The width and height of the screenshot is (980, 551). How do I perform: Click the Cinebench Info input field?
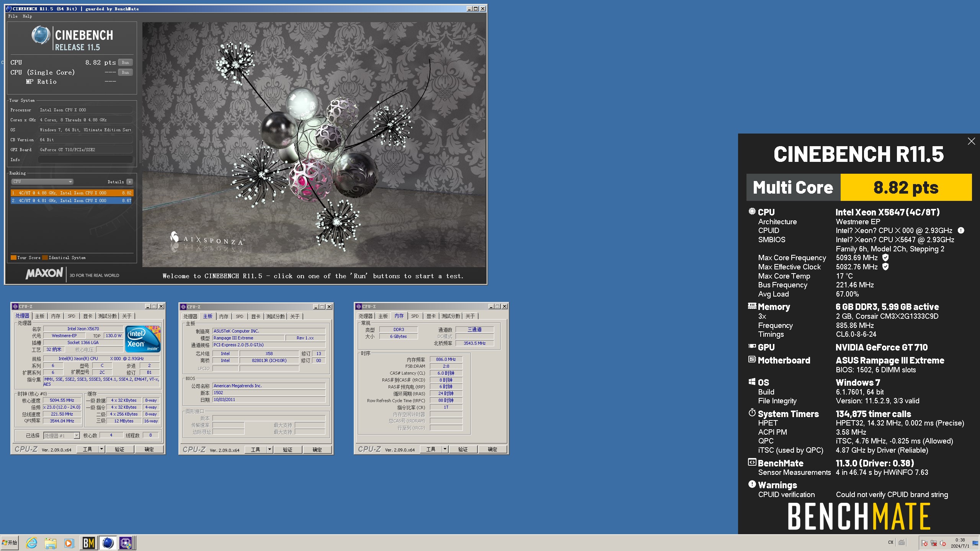click(x=85, y=160)
